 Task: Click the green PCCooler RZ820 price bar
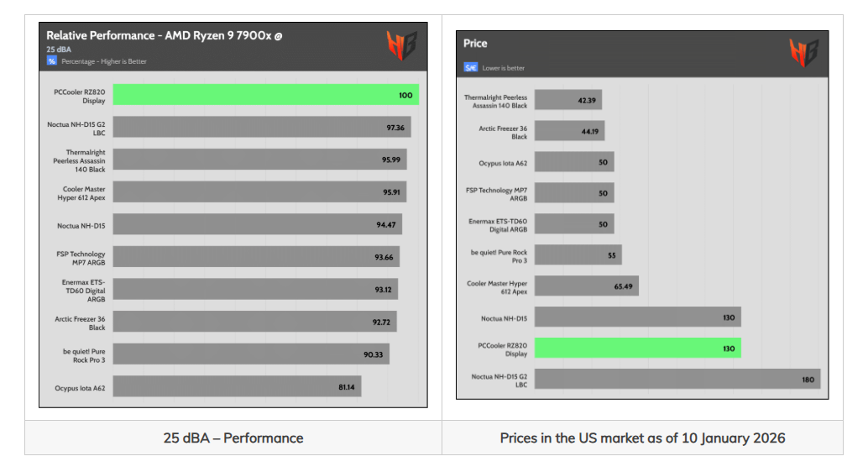[x=638, y=348]
